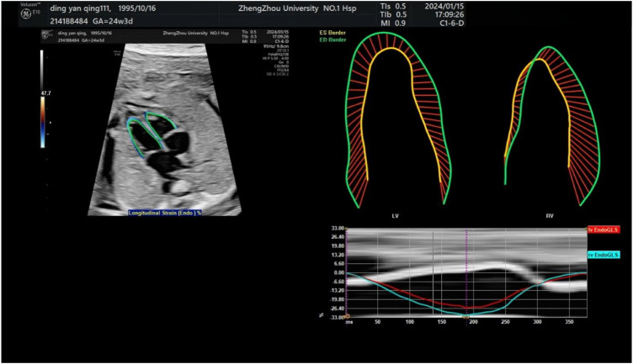Viewport: 633px width, 364px height.
Task: Click the rv EndoGLS cyan legend label
Action: click(x=603, y=255)
